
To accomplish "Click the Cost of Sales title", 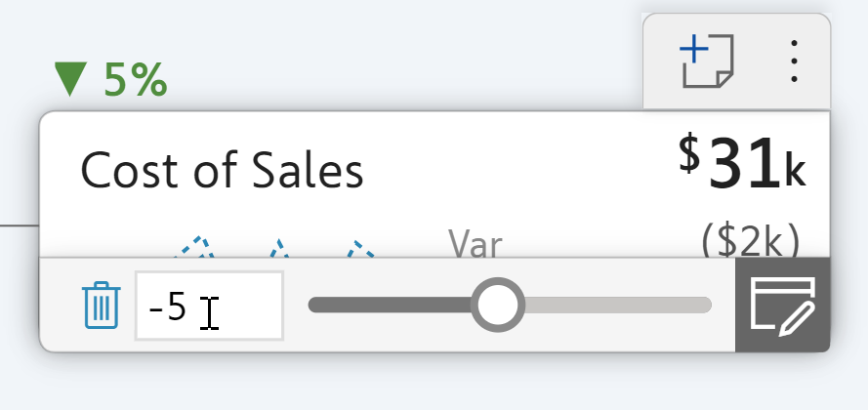I will [x=222, y=170].
